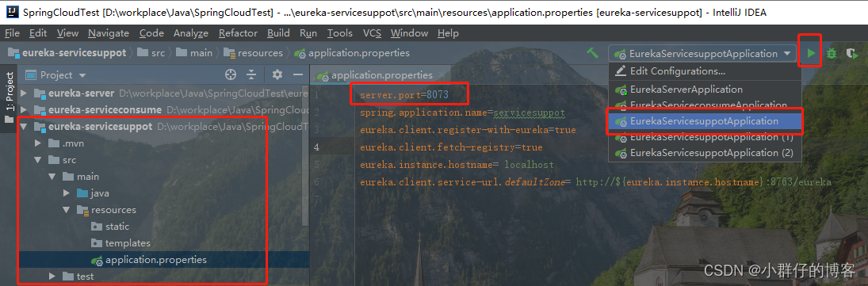Click src in the breadcrumb bar
Image resolution: width=868 pixels, height=286 pixels.
click(x=151, y=53)
